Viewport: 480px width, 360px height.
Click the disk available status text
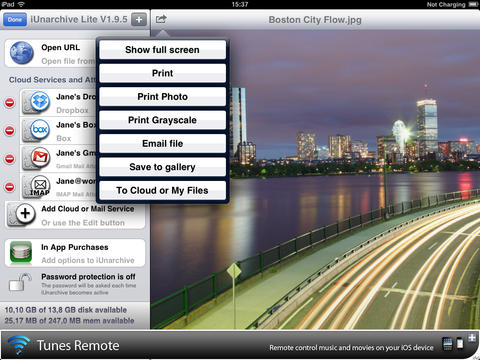click(66, 310)
